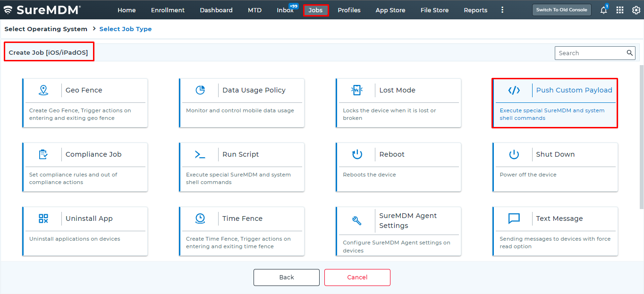The image size is (644, 294).
Task: Click inside the Search field
Action: pos(590,52)
